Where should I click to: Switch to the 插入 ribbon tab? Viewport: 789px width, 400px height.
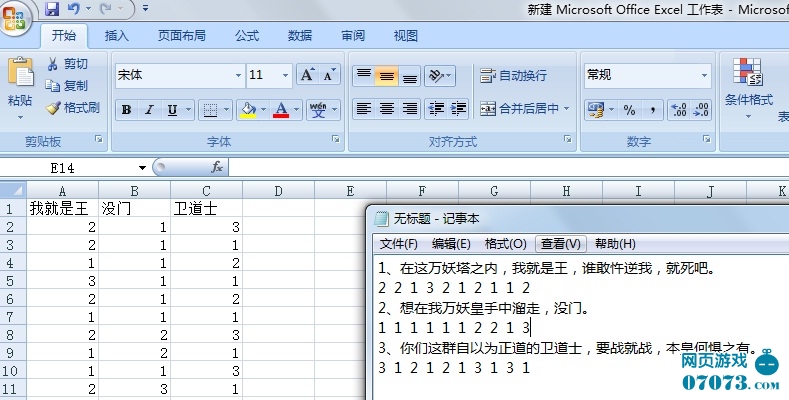[117, 36]
